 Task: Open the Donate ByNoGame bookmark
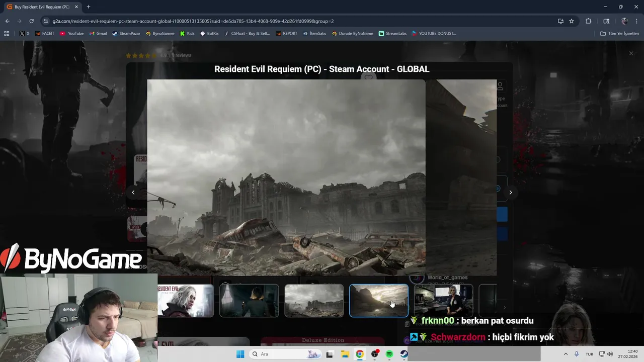(x=352, y=34)
